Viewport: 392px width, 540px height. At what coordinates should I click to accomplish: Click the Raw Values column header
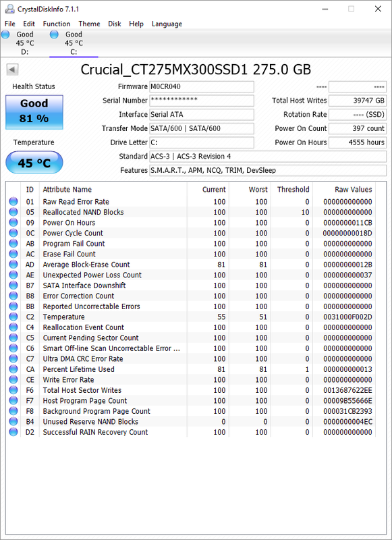click(354, 190)
